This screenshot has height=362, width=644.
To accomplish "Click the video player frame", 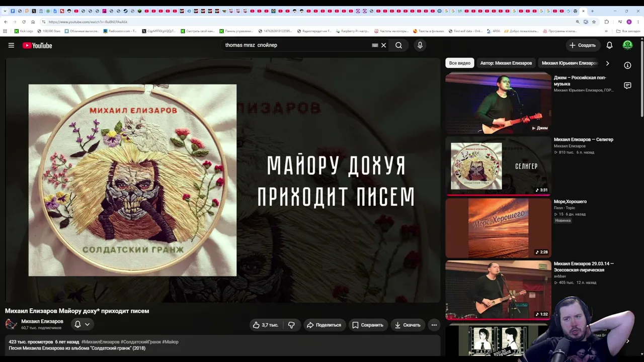I will (x=223, y=180).
